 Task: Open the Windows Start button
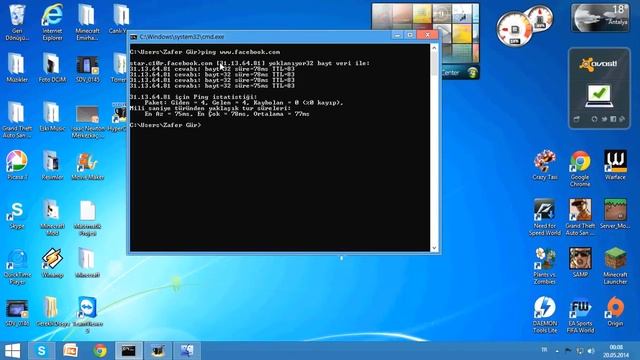(13, 351)
